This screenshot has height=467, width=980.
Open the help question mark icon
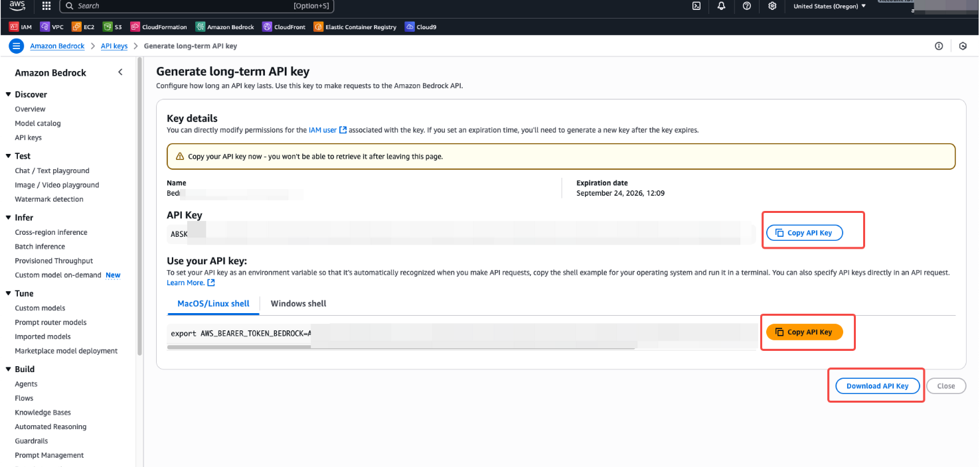pyautogui.click(x=747, y=6)
